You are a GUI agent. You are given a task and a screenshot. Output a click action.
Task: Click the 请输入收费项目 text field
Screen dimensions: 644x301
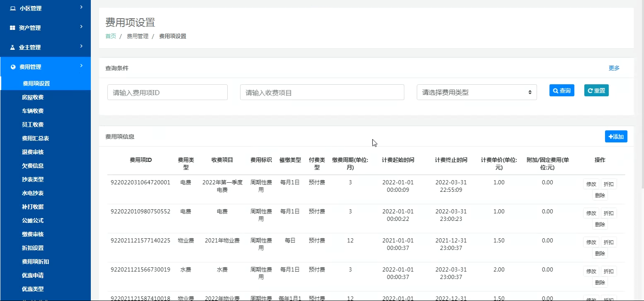322,92
